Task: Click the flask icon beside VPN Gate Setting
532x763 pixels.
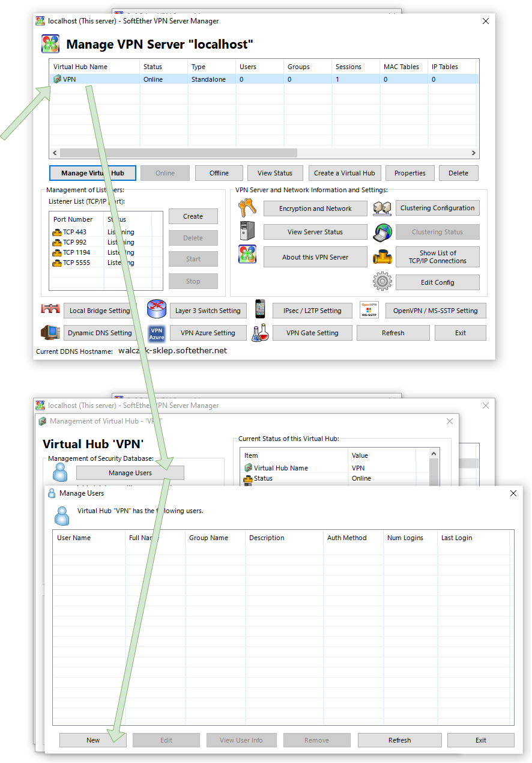Action: pos(260,333)
